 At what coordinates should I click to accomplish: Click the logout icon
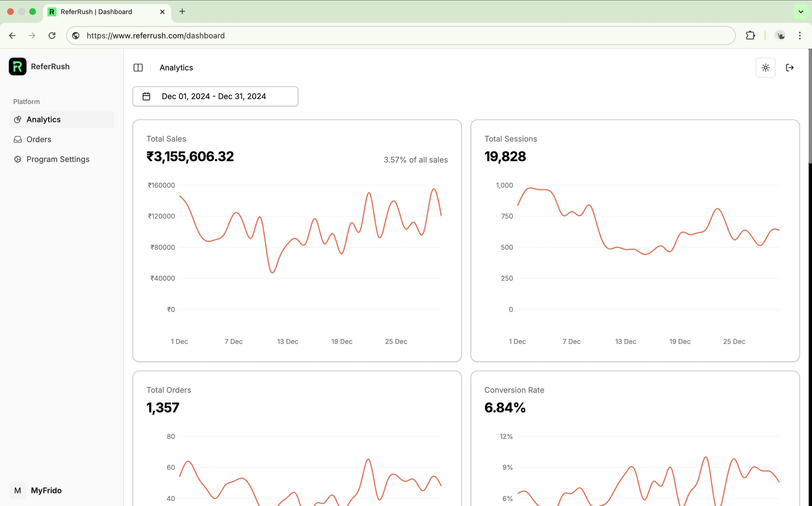[x=790, y=68]
